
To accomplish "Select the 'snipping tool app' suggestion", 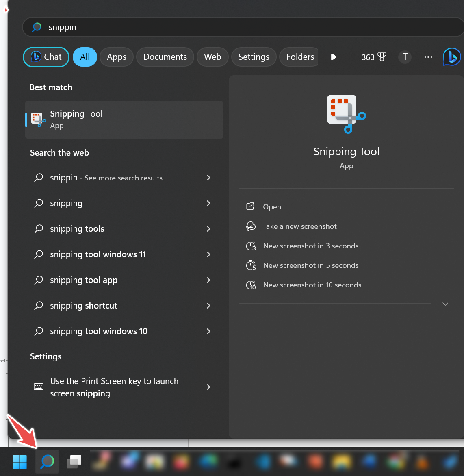I will tap(124, 280).
